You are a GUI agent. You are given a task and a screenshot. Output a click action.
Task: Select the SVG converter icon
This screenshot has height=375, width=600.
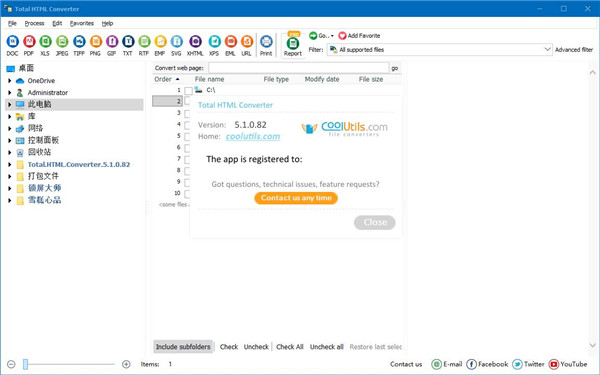[x=176, y=41]
